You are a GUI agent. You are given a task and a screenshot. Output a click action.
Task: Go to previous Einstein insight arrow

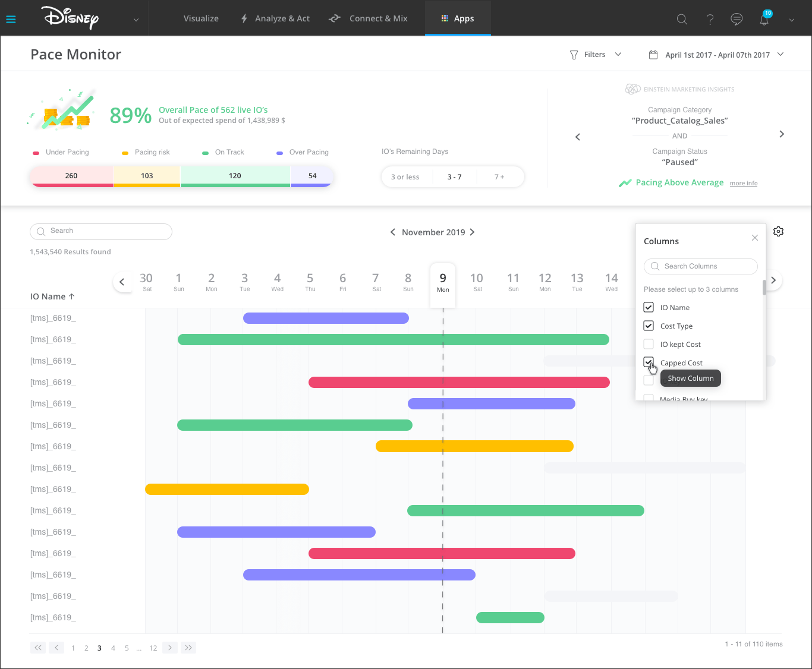578,137
